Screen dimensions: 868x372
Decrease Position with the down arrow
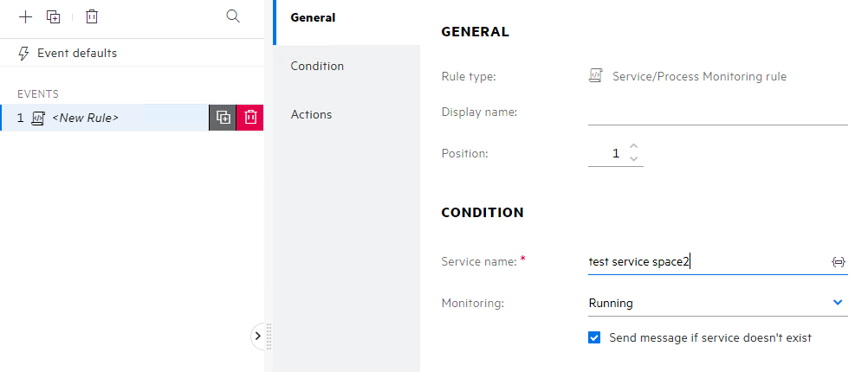pos(634,159)
